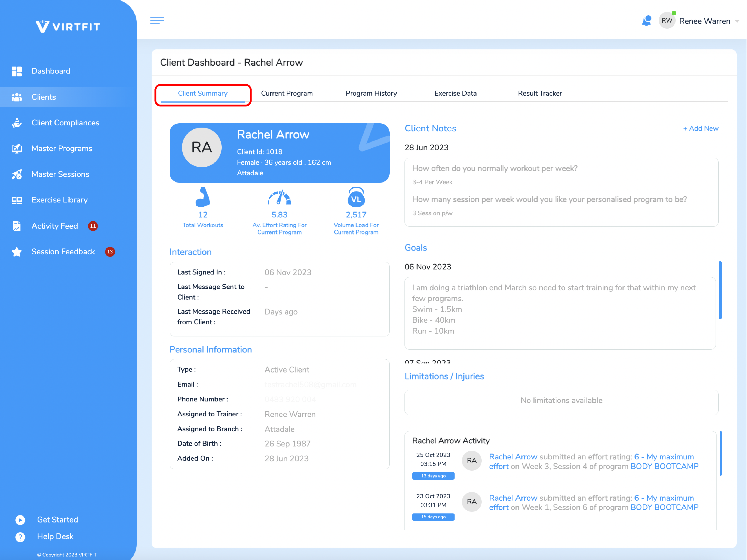This screenshot has width=747, height=560.
Task: Click the Master Programs icon
Action: 16,148
